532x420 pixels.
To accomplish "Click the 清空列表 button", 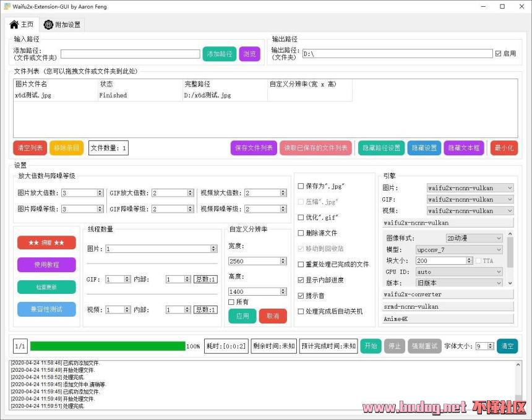I will [x=30, y=148].
